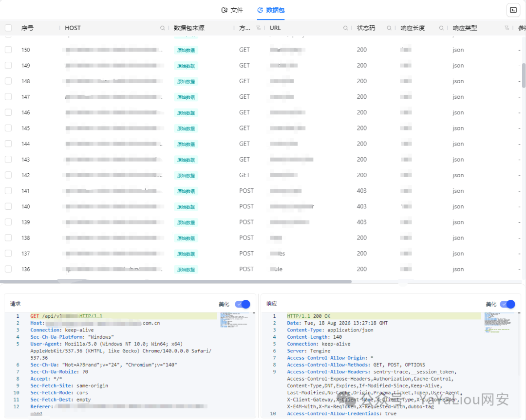Toggle the 美化 switch in the 响应 panel

coord(507,304)
